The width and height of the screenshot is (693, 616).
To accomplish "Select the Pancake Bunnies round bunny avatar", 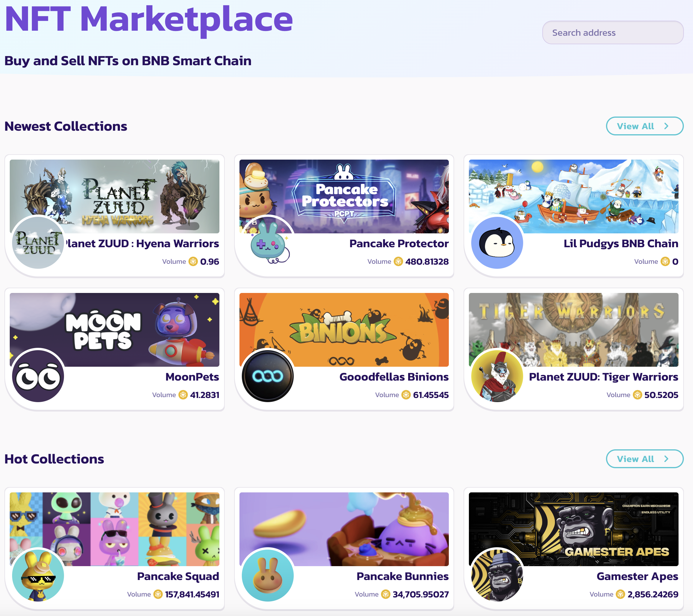I will click(x=267, y=576).
